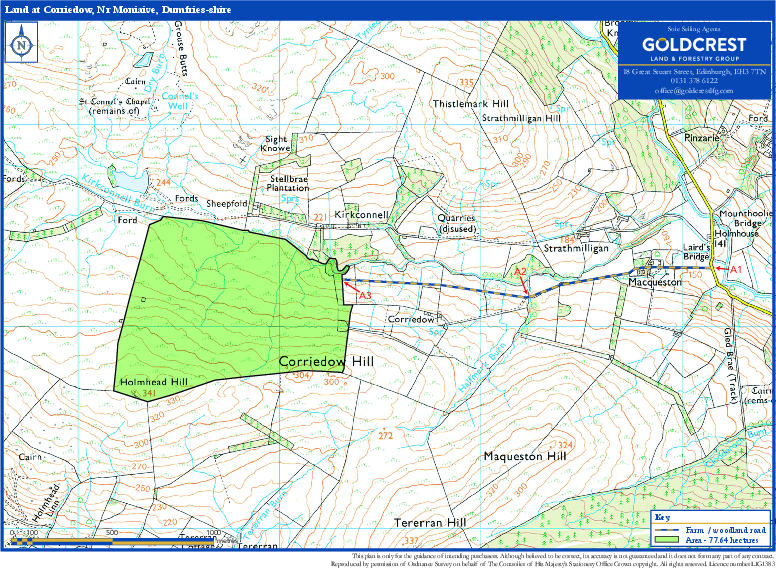Click the 'Quarries (disused)' label

coord(456,224)
